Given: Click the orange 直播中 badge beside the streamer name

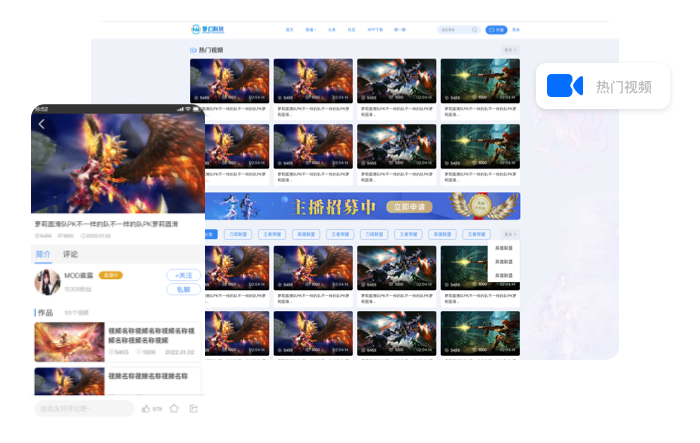Looking at the screenshot, I should [x=110, y=275].
